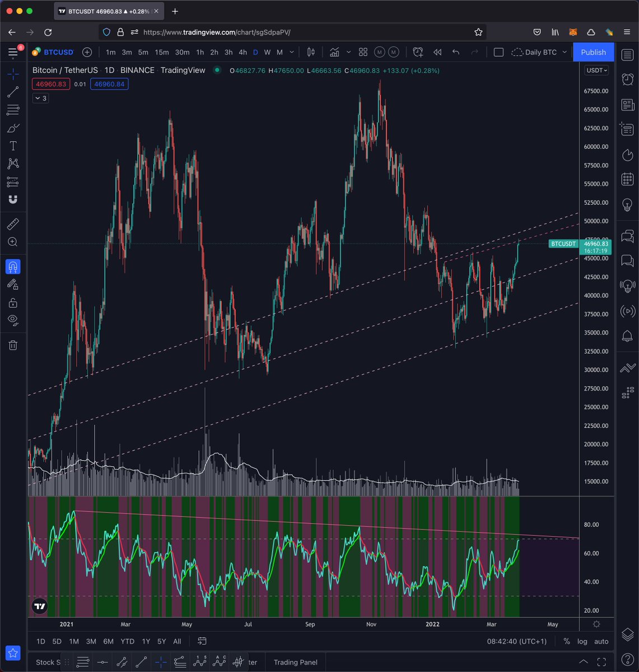Open the Fibonacci and Gann tools in left toolbar
This screenshot has height=672, width=639.
(x=13, y=110)
